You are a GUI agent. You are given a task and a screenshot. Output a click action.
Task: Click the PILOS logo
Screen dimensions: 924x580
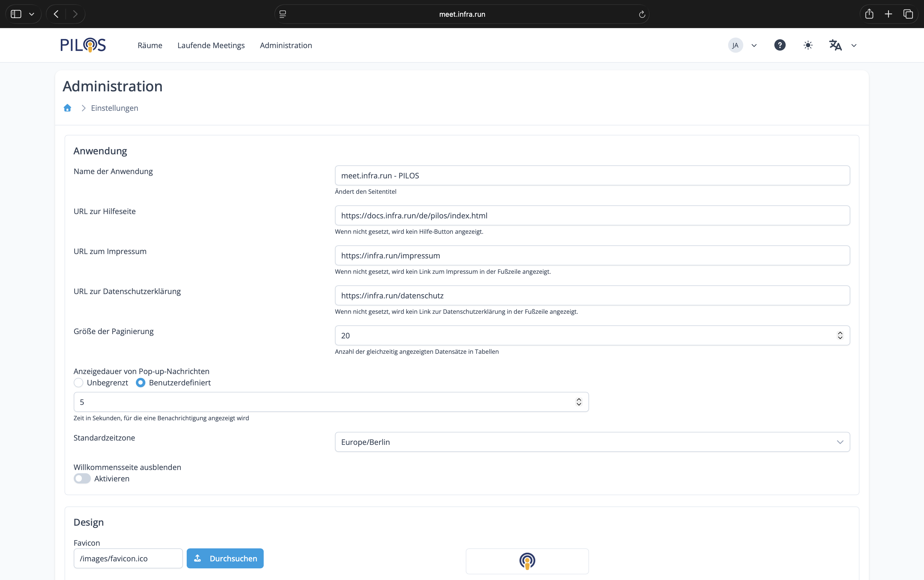[x=83, y=45]
